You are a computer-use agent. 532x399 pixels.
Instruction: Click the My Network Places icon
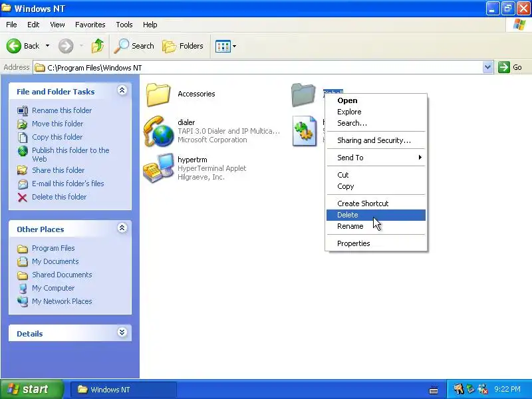tap(23, 302)
